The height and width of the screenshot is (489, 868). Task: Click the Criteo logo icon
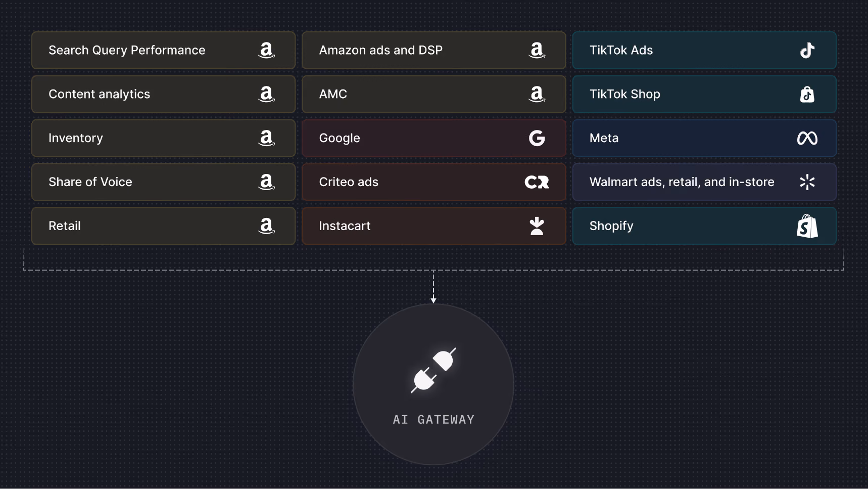point(537,182)
